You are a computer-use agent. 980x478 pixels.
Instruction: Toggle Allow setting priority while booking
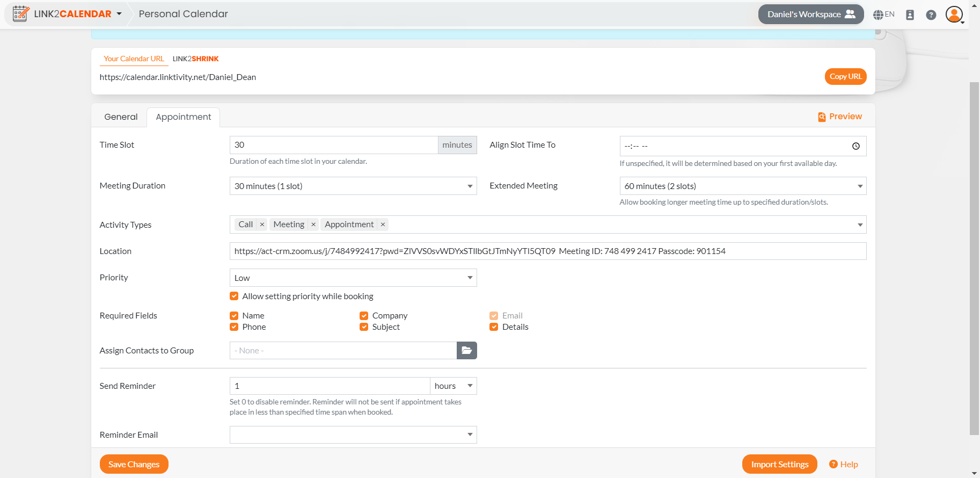(x=234, y=296)
